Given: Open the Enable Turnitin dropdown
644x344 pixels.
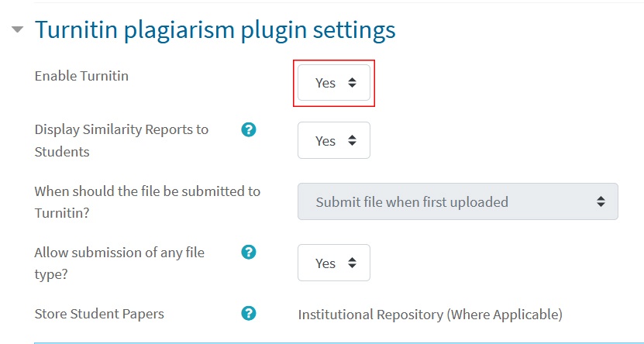Looking at the screenshot, I should tap(334, 82).
